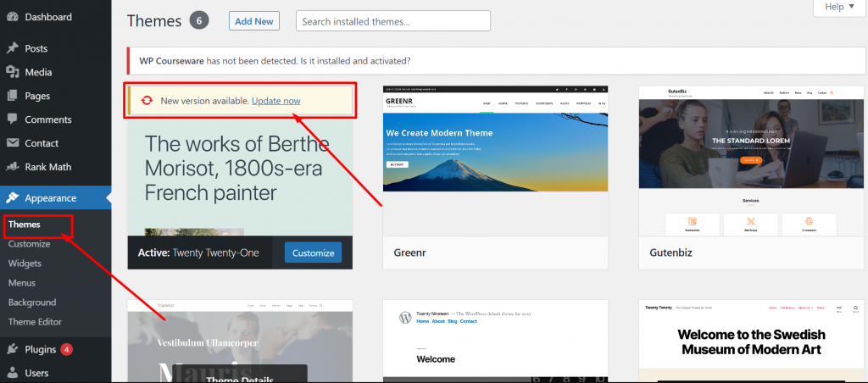Click the Plugins plug icon
This screenshot has width=868, height=383.
(13, 349)
